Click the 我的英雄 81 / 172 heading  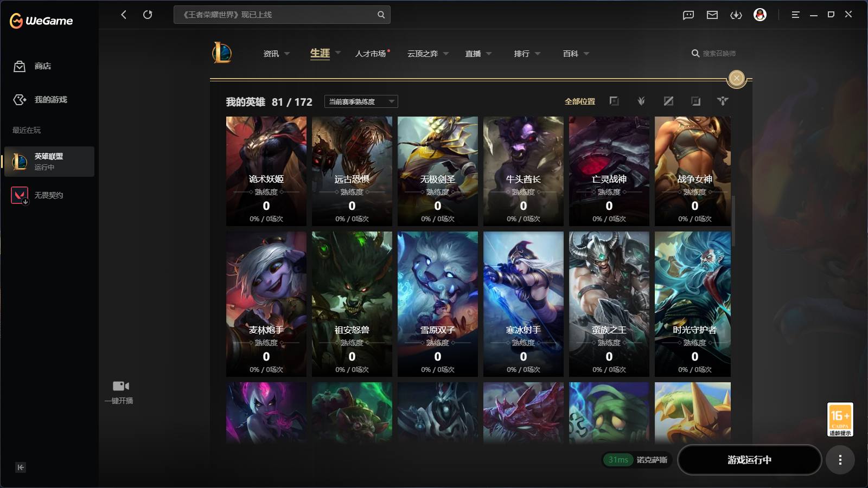[269, 102]
